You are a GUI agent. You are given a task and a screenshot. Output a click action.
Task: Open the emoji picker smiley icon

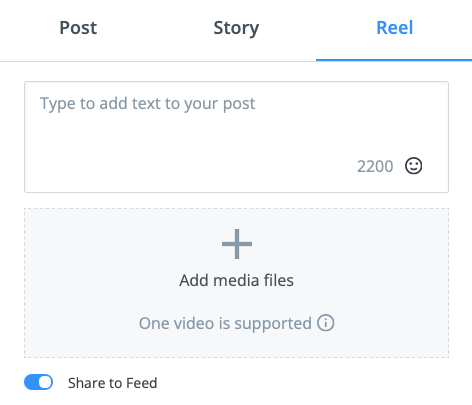coord(413,166)
